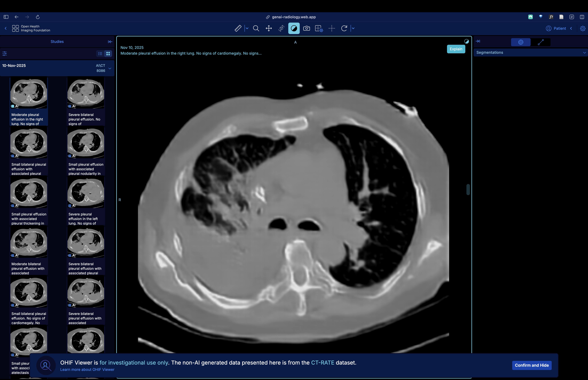Select the Zoom magnifier tool
Screen dimensions: 588x380
[x=256, y=28]
